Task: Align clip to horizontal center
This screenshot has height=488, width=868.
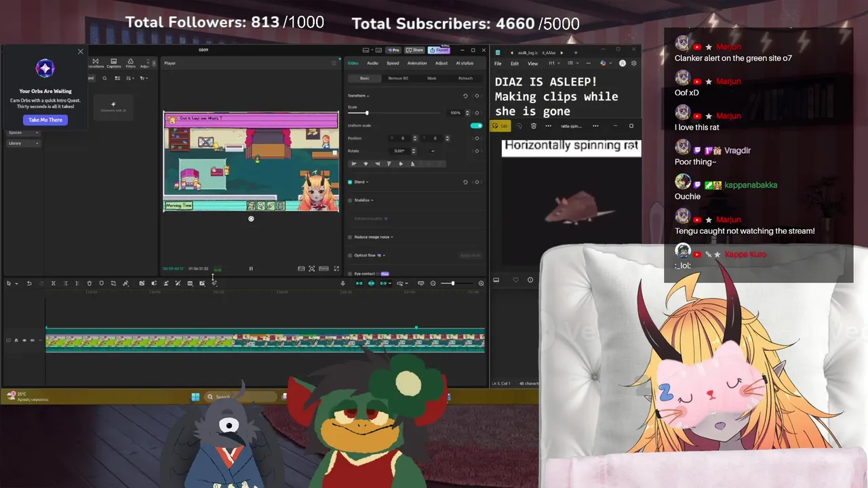Action: pyautogui.click(x=366, y=163)
